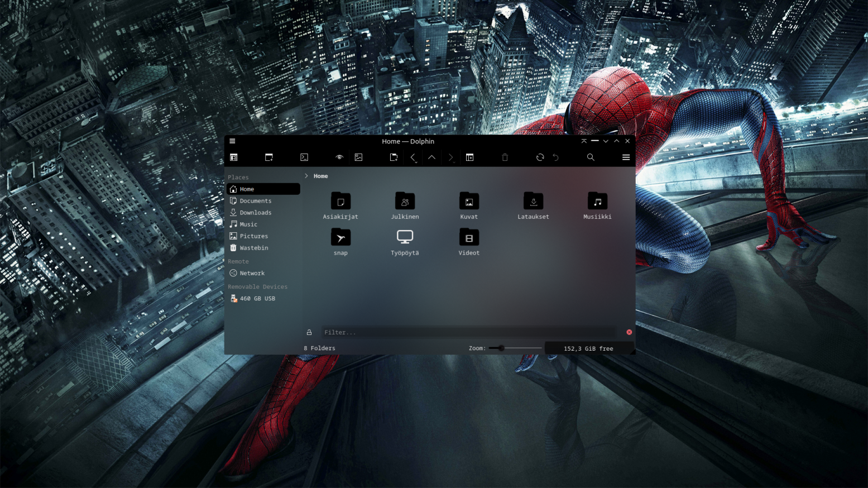
Task: Select the snap folder
Action: 341,242
